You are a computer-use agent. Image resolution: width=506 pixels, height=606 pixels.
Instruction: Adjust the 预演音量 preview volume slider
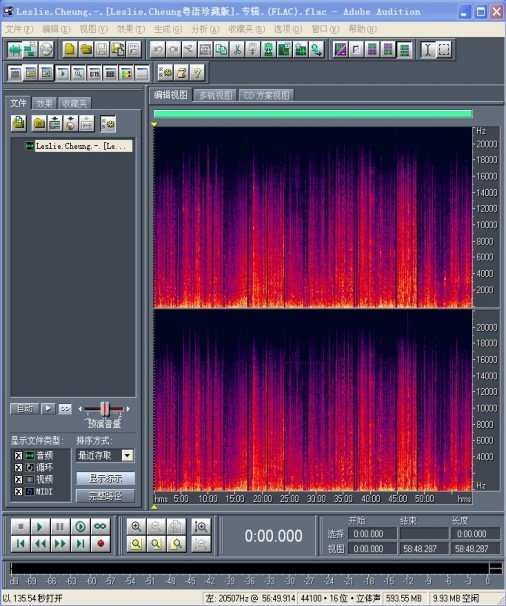point(105,409)
